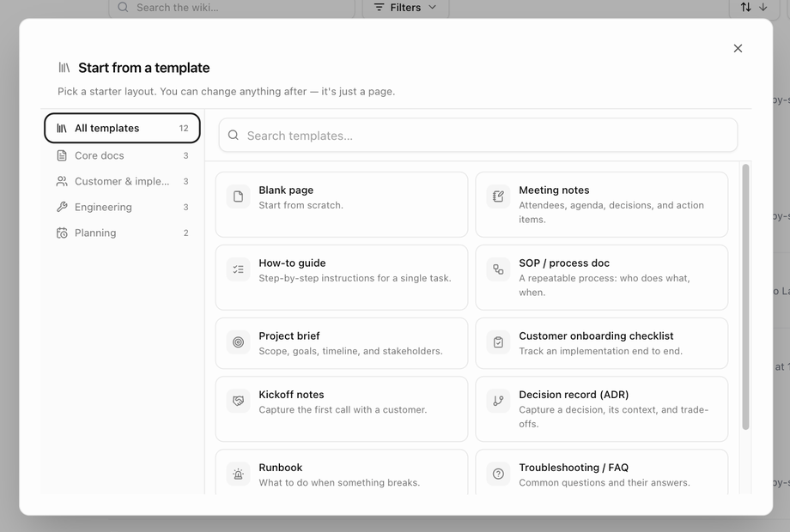Click the magnifier icon in Search templates
This screenshot has width=790, height=532.
pyautogui.click(x=234, y=135)
